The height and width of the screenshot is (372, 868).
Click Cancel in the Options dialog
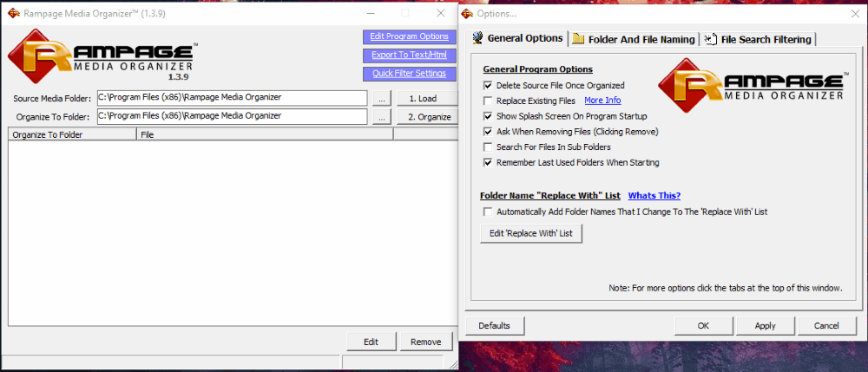[x=827, y=325]
